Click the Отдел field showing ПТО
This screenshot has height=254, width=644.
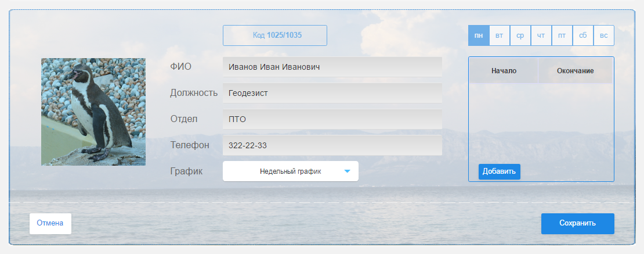tap(332, 119)
